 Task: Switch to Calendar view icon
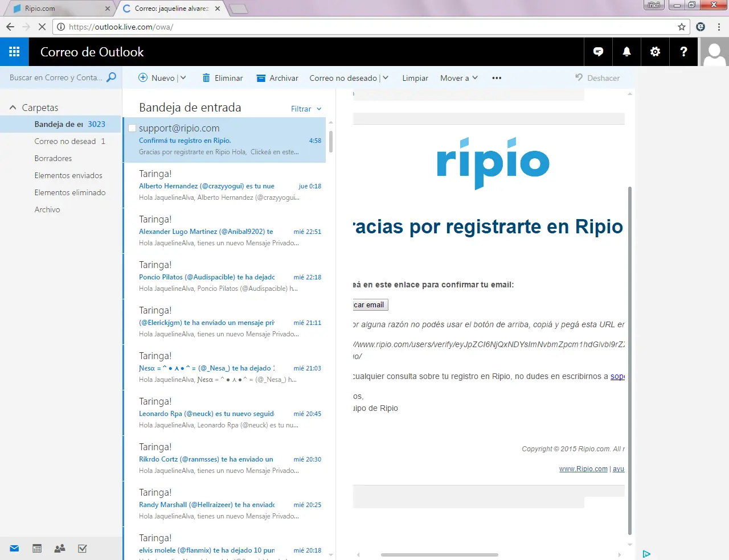(x=37, y=549)
